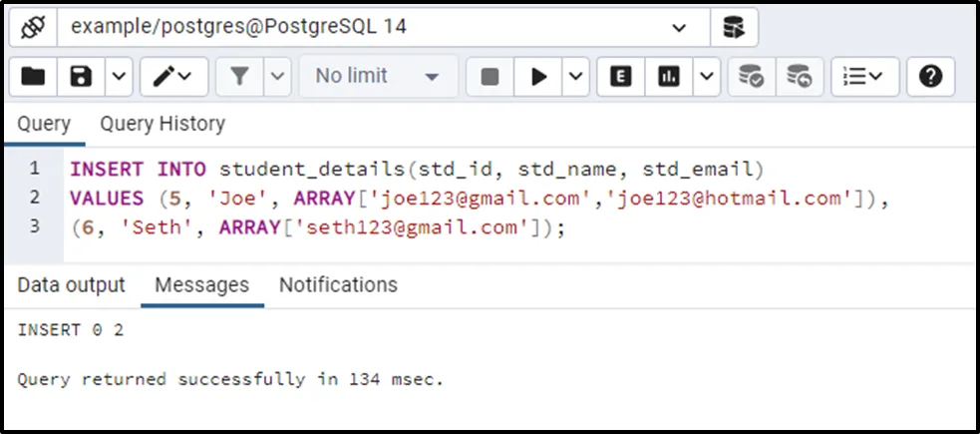Click the database connection status icon
Screen dimensions: 980x434
tap(33, 28)
